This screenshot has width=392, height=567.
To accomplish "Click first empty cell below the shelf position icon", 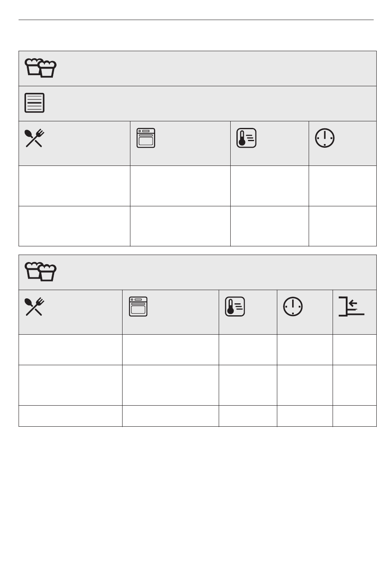I will (354, 350).
